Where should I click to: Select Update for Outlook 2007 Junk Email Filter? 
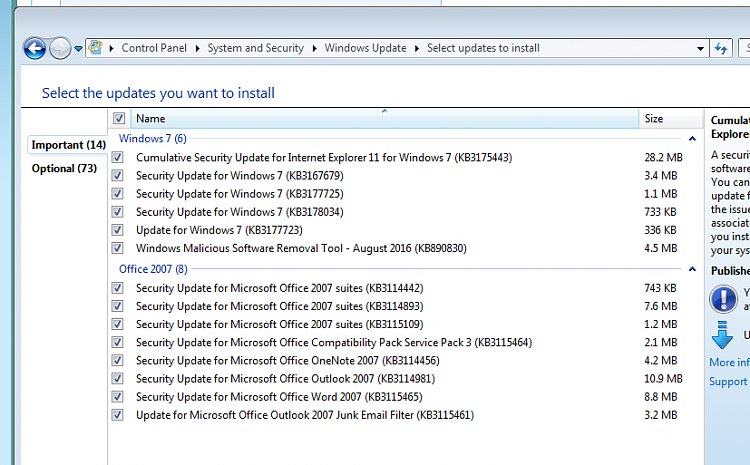[305, 415]
